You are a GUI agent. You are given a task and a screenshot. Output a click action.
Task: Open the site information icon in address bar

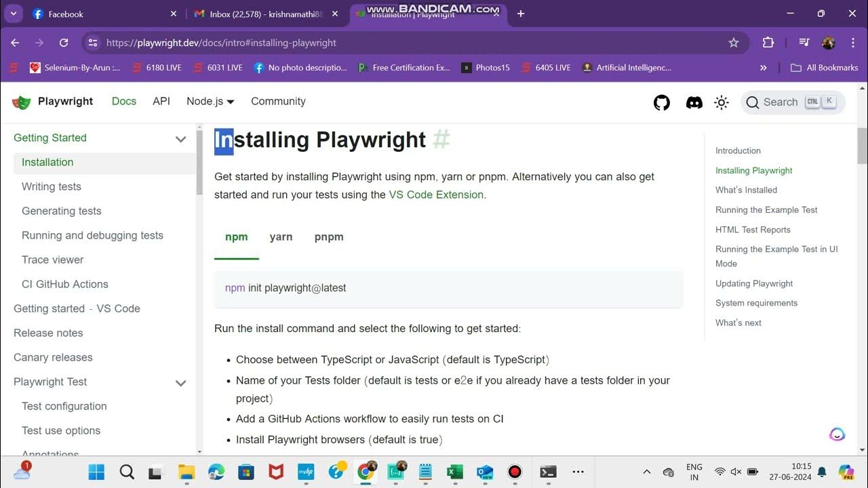(93, 43)
